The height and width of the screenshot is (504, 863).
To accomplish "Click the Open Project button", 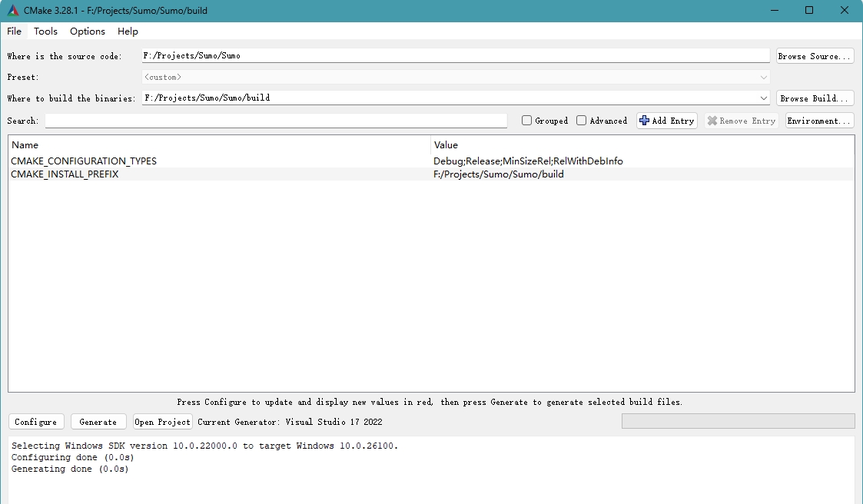I will [163, 422].
